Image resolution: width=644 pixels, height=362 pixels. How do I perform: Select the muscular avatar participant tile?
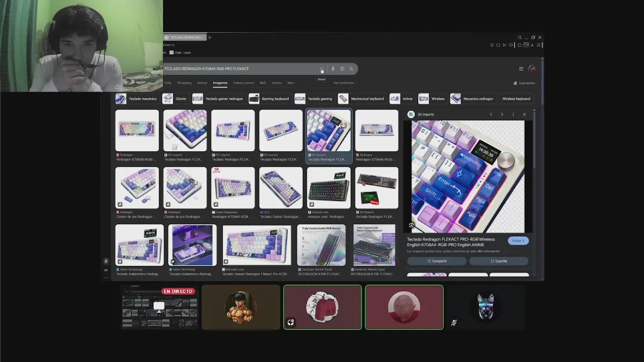click(x=240, y=307)
